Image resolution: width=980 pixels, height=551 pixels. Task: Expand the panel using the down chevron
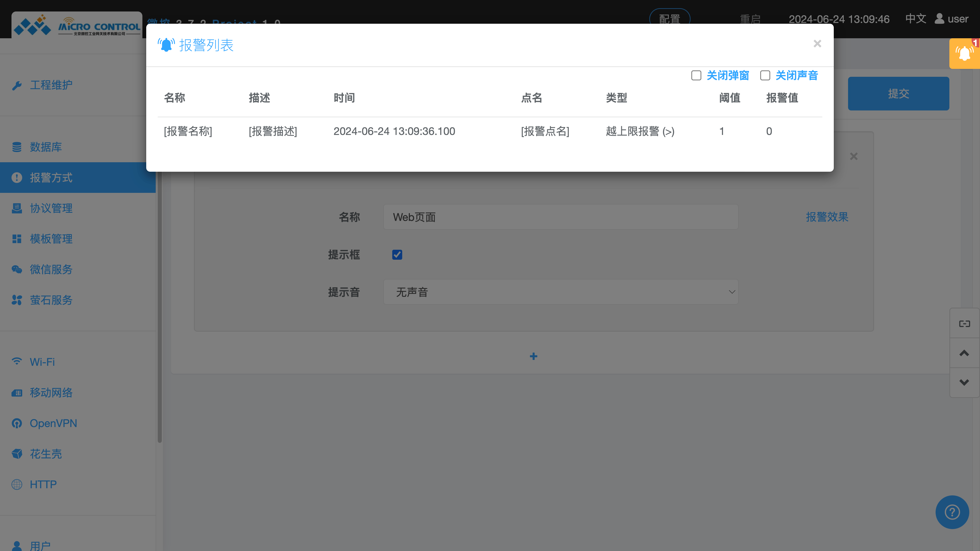964,382
